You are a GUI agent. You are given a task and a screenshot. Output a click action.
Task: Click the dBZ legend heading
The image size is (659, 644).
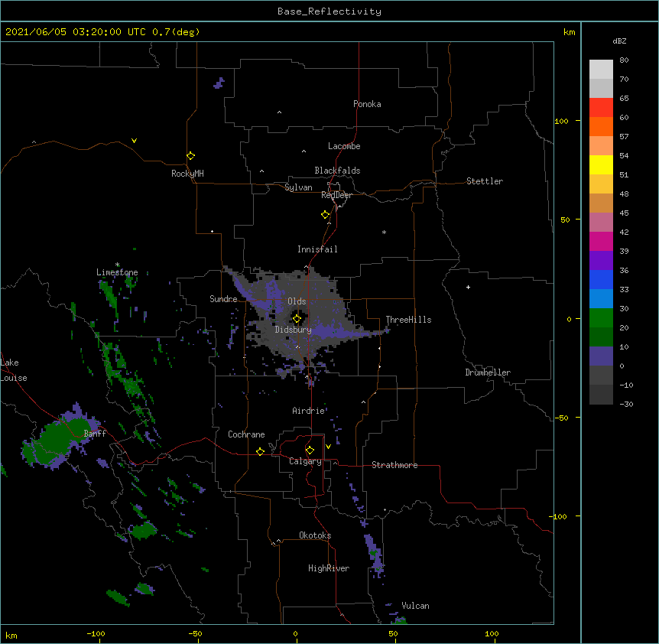[619, 41]
